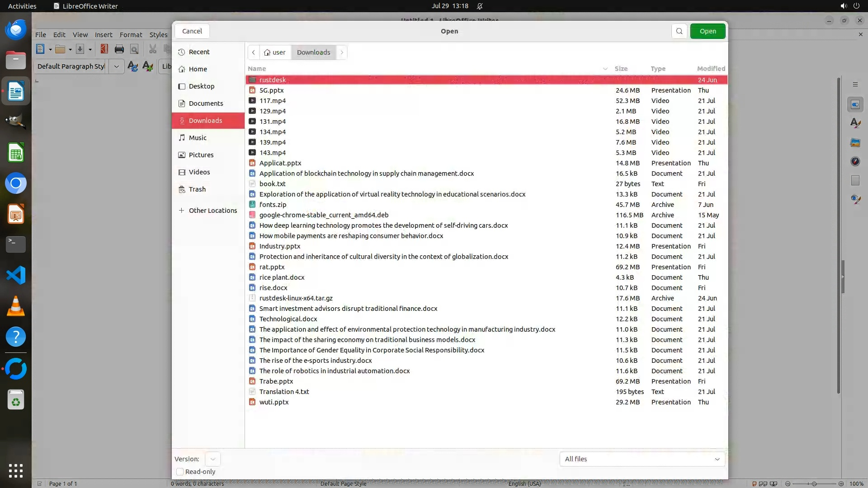
Task: Cancel the Open dialog
Action: coord(192,31)
